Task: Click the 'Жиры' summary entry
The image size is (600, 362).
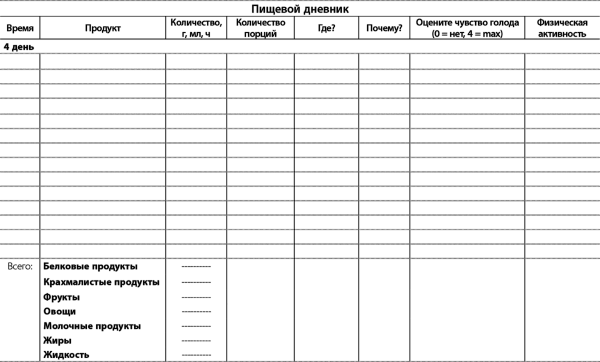Action: click(57, 340)
